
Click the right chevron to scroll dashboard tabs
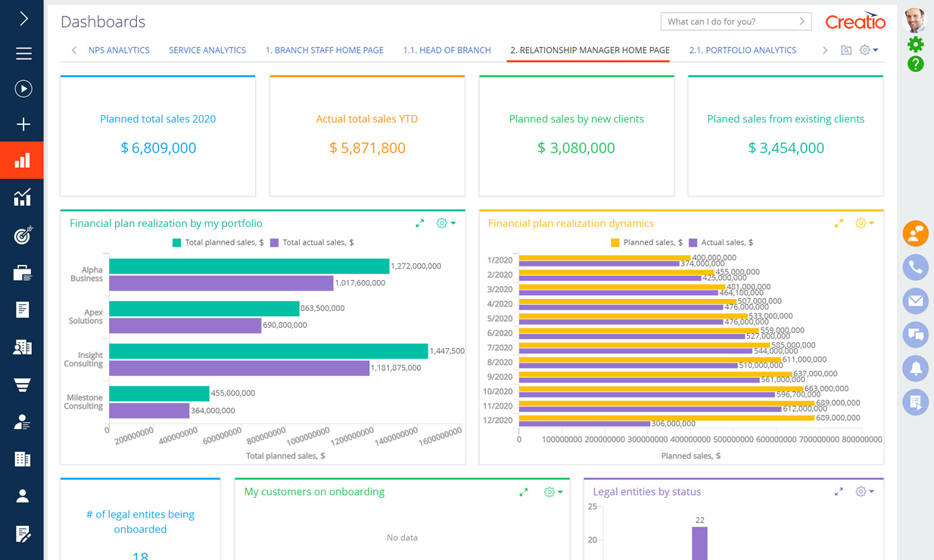824,49
